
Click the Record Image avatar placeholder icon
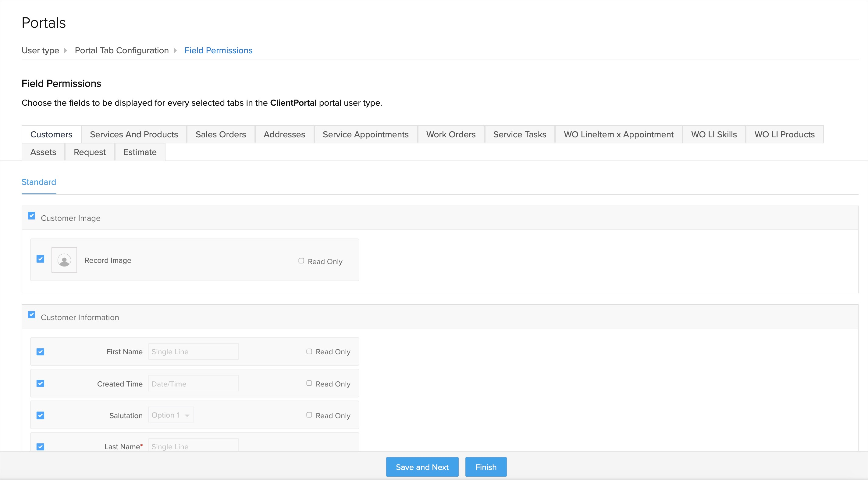(x=64, y=260)
